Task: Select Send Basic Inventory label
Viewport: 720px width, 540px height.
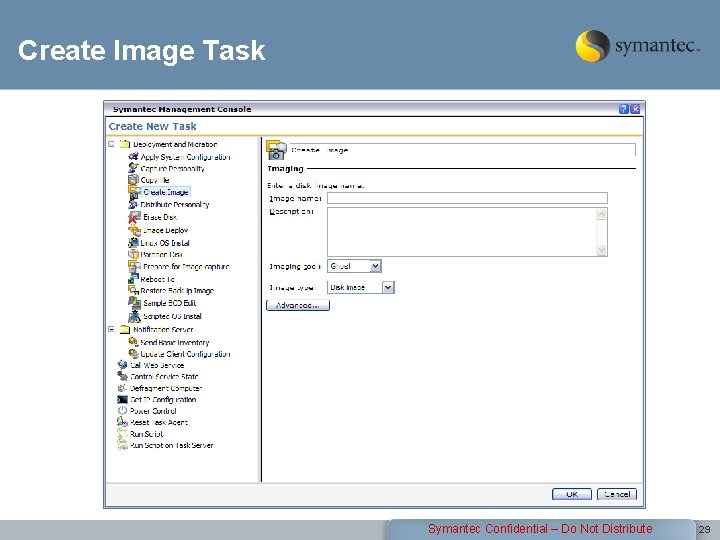Action: (174, 342)
